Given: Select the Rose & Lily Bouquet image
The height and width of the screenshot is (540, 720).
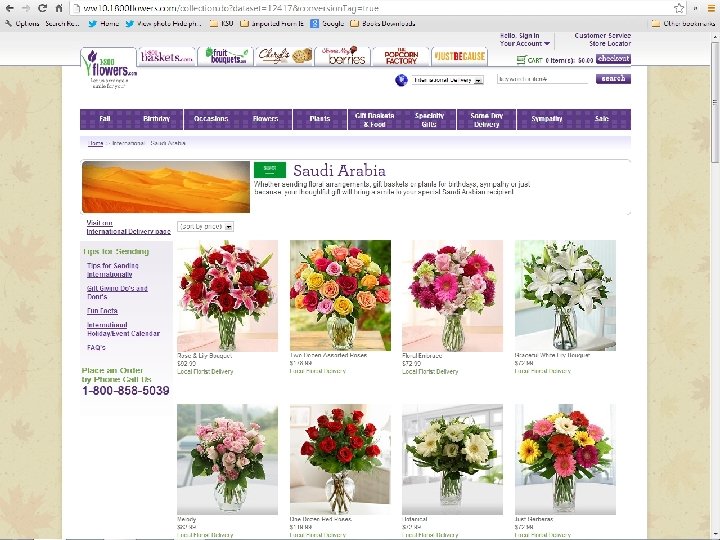Looking at the screenshot, I should coord(227,296).
